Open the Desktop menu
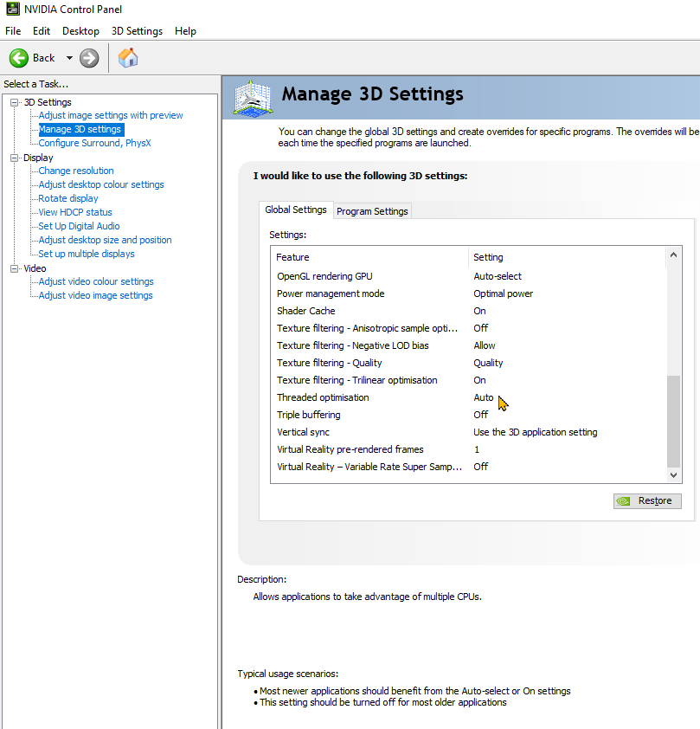The height and width of the screenshot is (729, 700). (x=80, y=31)
